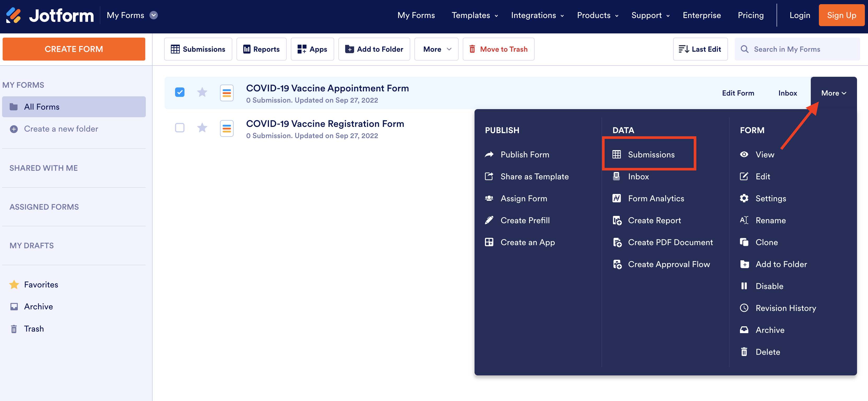Click the Form Analytics icon in Data

[616, 198]
